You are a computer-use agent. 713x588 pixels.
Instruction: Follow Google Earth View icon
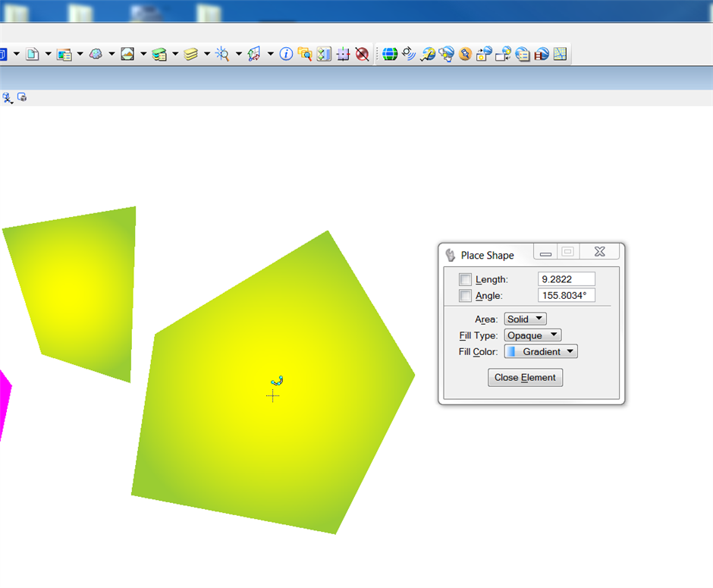[504, 54]
